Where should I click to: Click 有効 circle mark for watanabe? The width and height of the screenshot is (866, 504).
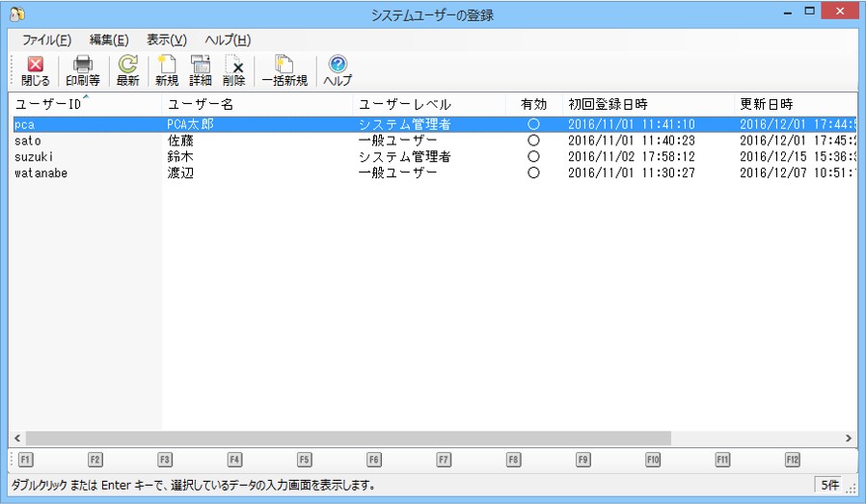[x=533, y=173]
